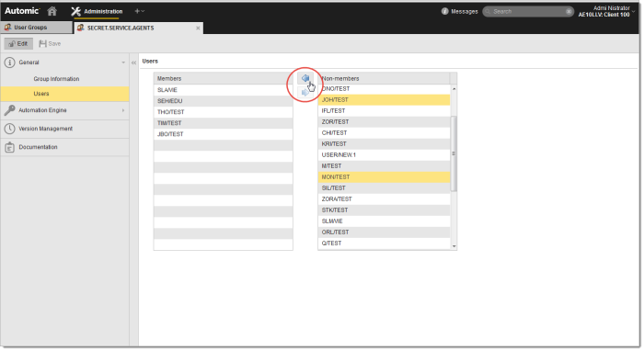Select non-member KRI/TEST
This screenshot has width=644, height=351.
pos(384,144)
